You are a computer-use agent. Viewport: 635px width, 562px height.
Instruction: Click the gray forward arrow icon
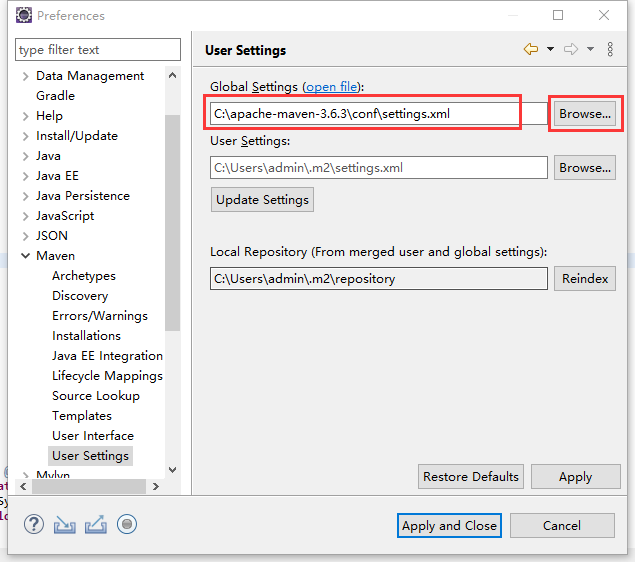[571, 50]
